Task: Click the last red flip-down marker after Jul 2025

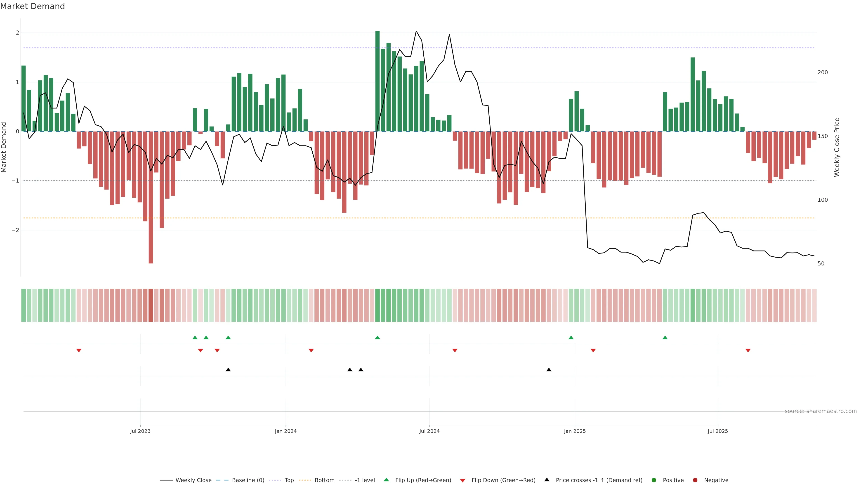Action: tap(748, 351)
